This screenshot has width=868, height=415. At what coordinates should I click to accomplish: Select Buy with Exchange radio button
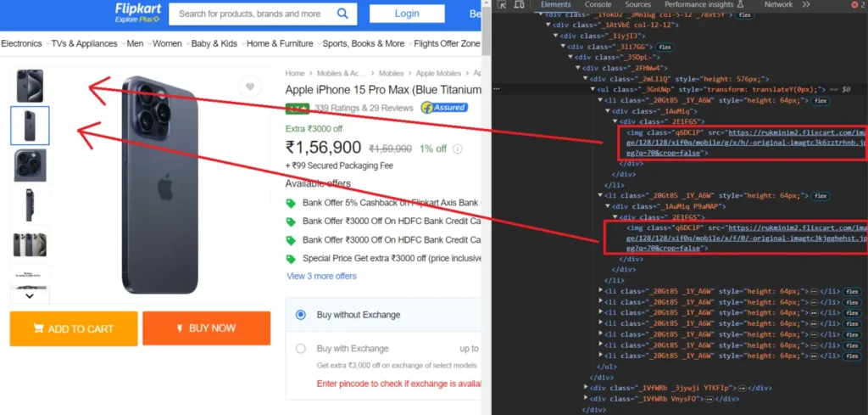click(301, 349)
